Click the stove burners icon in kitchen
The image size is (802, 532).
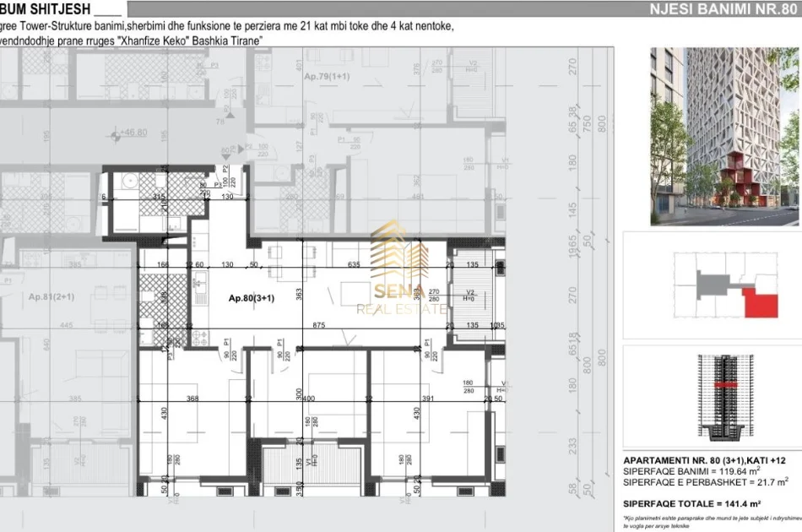(199, 336)
